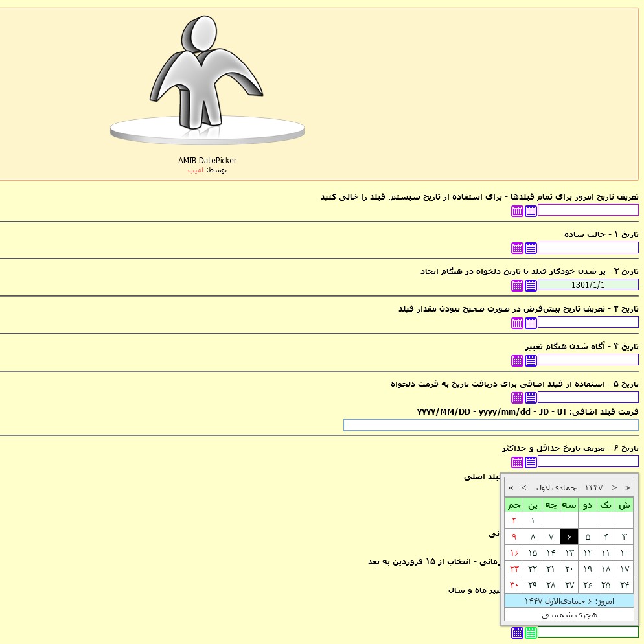Click the pink calendar icon for "تاریخ ۶"
644x644 pixels.
pyautogui.click(x=517, y=461)
